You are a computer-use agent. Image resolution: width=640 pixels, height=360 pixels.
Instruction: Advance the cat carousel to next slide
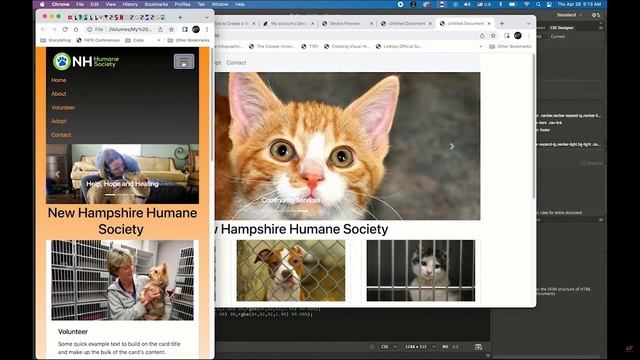(x=452, y=146)
